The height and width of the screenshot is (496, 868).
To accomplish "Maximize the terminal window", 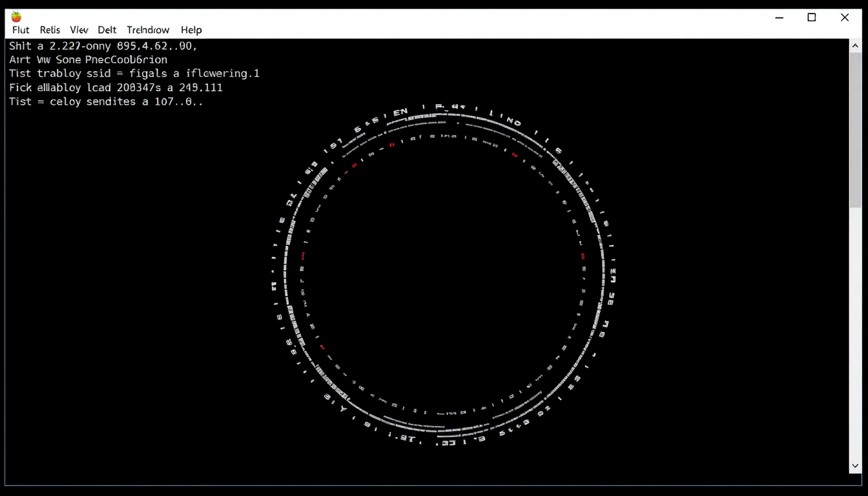I will (812, 17).
